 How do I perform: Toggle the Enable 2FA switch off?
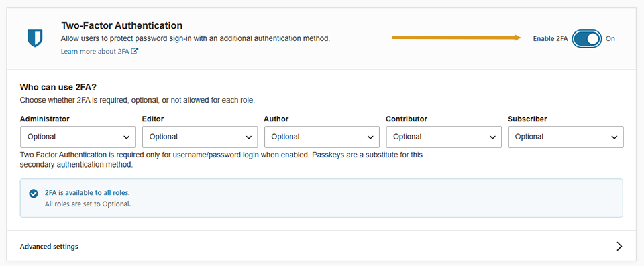[x=587, y=39]
